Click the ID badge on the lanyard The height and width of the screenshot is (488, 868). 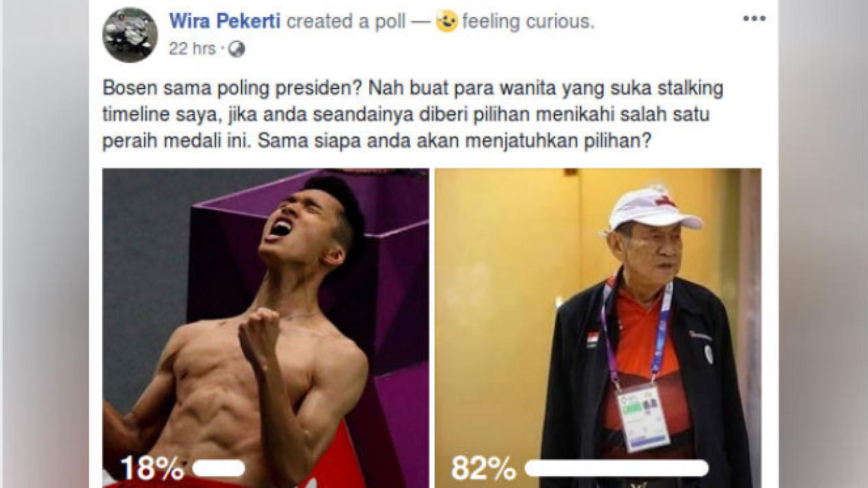(642, 417)
